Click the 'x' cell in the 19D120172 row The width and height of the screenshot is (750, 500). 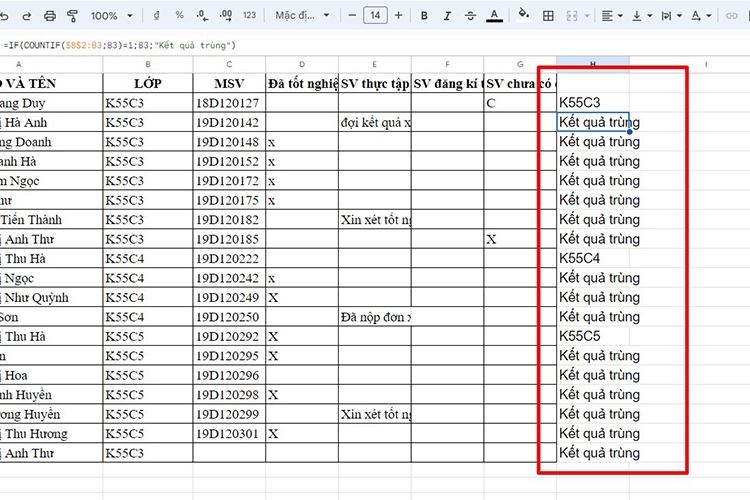[302, 181]
